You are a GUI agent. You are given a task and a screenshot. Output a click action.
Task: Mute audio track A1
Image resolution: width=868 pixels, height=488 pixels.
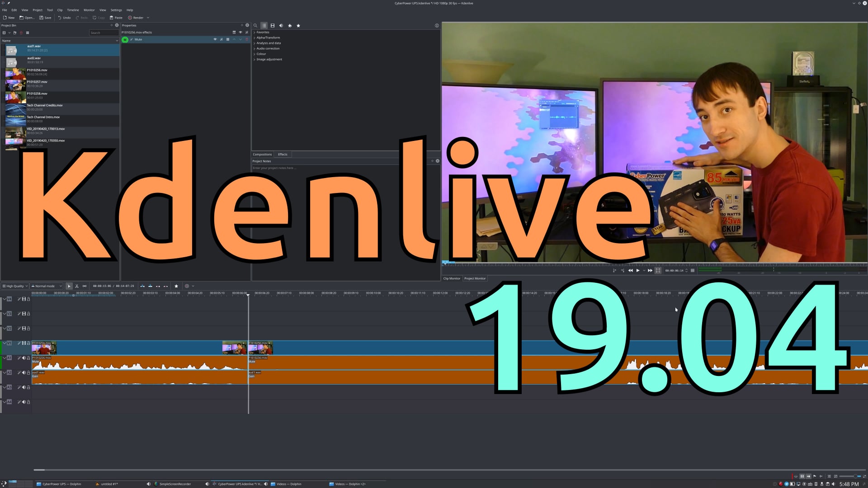pyautogui.click(x=24, y=358)
